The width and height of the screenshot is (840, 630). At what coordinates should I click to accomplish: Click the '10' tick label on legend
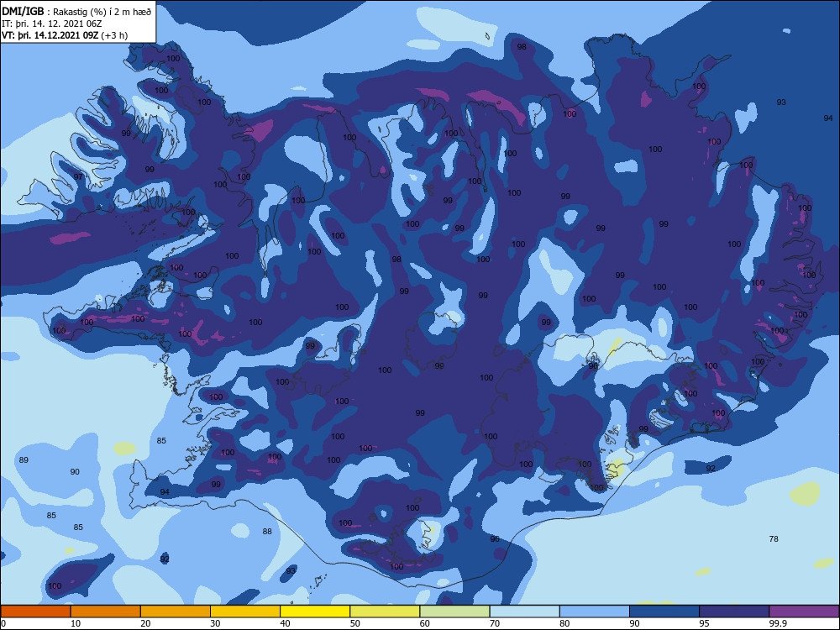(x=76, y=623)
